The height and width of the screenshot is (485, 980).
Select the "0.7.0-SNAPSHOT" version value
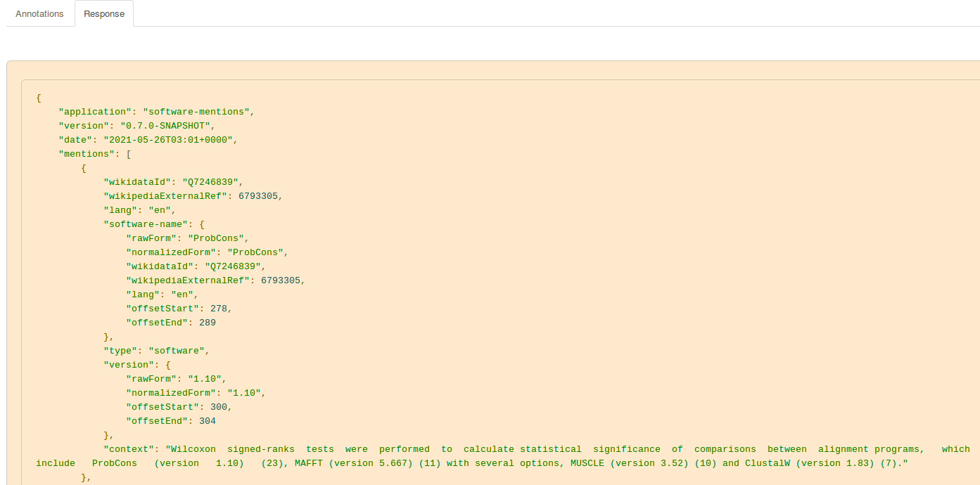click(x=165, y=126)
